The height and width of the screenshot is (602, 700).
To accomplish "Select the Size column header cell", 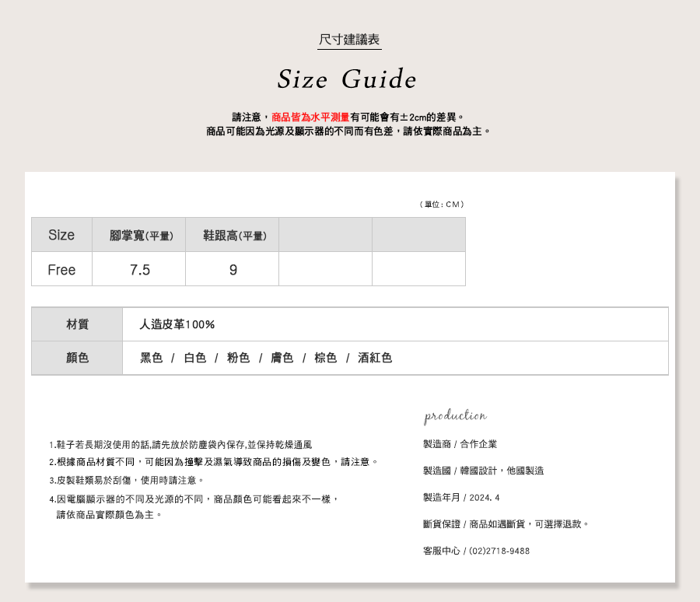I will click(61, 235).
